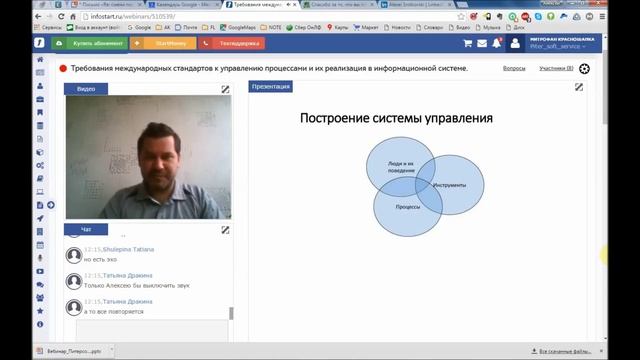Bookmark this page with star icon
The image size is (640, 360).
461,17
